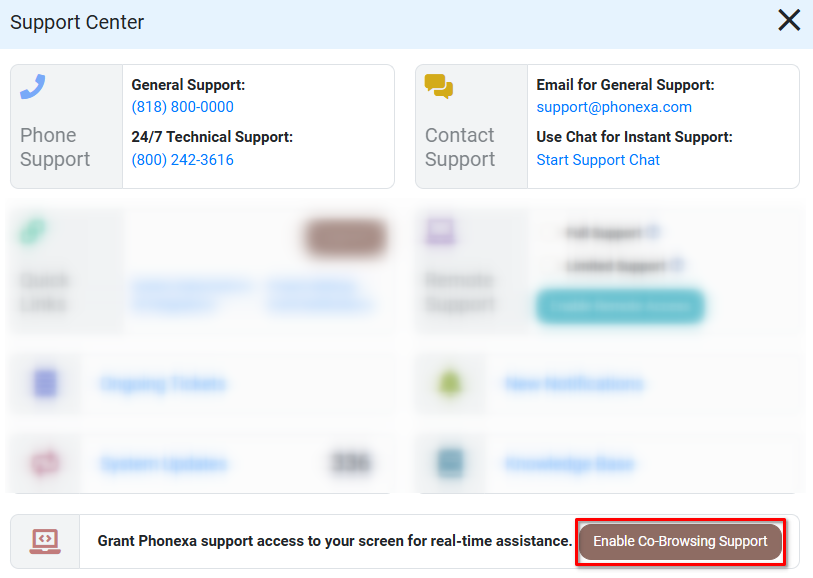Call General Support number (818) 800-0000
The height and width of the screenshot is (578, 813).
[182, 107]
